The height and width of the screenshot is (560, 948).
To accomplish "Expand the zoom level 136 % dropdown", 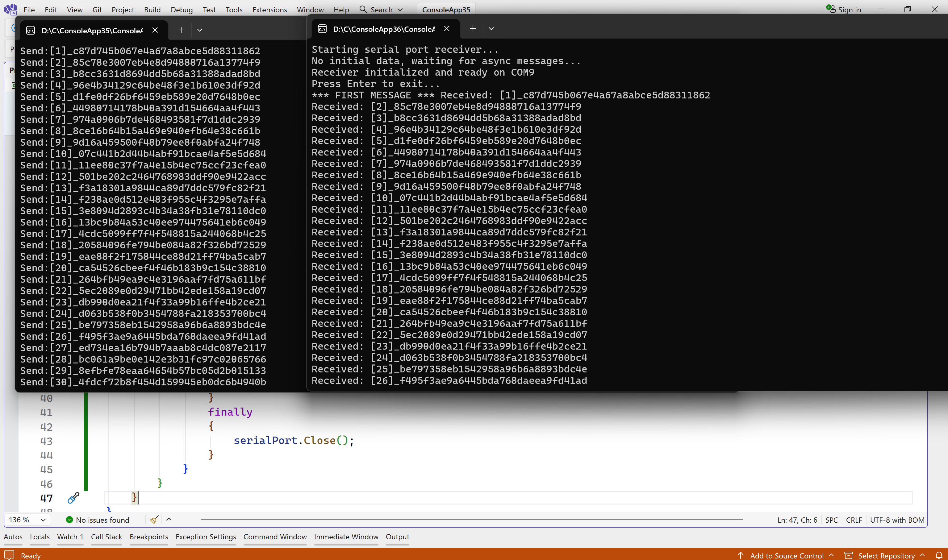I will pos(43,520).
